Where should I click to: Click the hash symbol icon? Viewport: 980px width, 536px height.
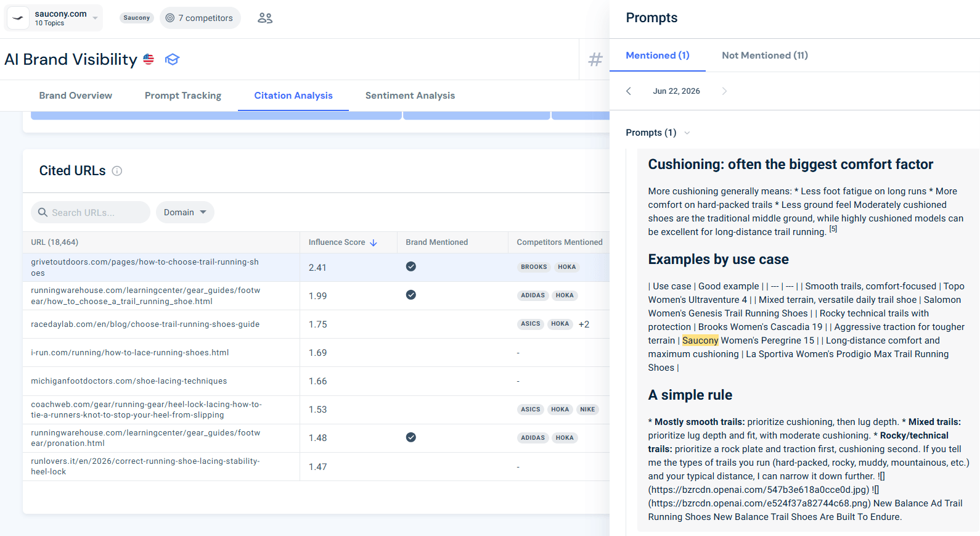click(x=595, y=59)
